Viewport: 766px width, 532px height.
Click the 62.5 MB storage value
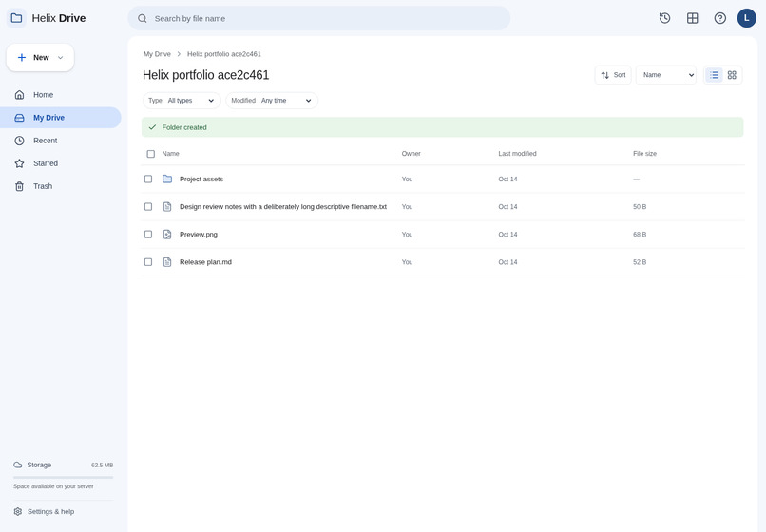coord(102,465)
